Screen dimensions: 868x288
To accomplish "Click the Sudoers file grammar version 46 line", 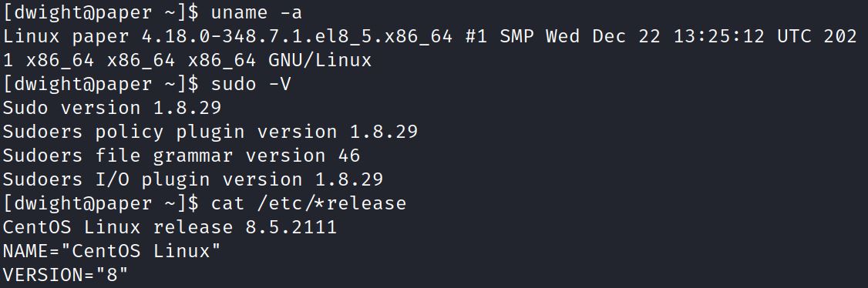I will pos(182,156).
